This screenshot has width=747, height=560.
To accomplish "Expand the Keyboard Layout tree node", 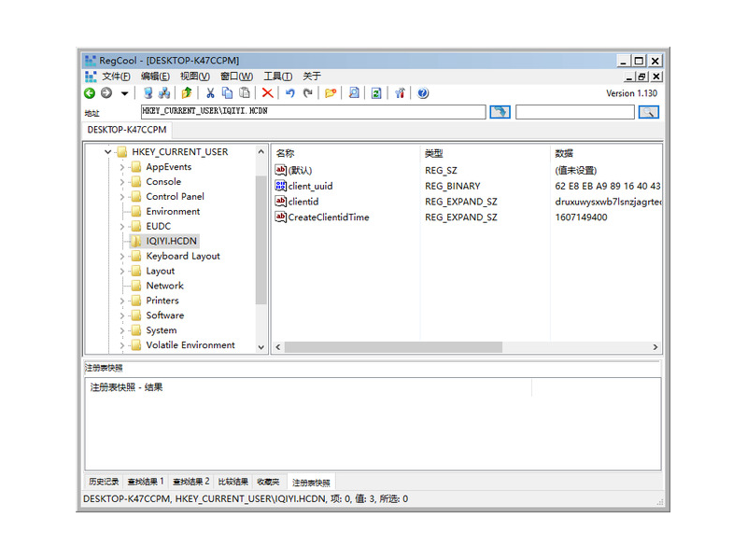I will click(122, 256).
